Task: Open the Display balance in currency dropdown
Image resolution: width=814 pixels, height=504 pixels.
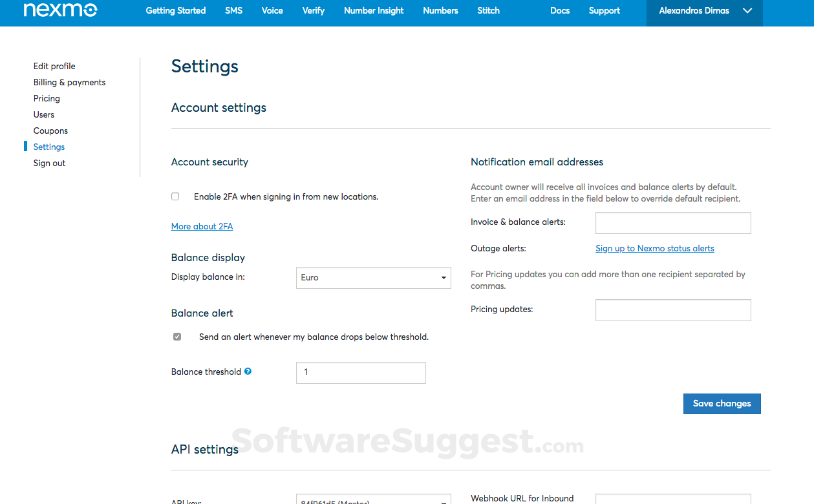Action: pos(373,277)
